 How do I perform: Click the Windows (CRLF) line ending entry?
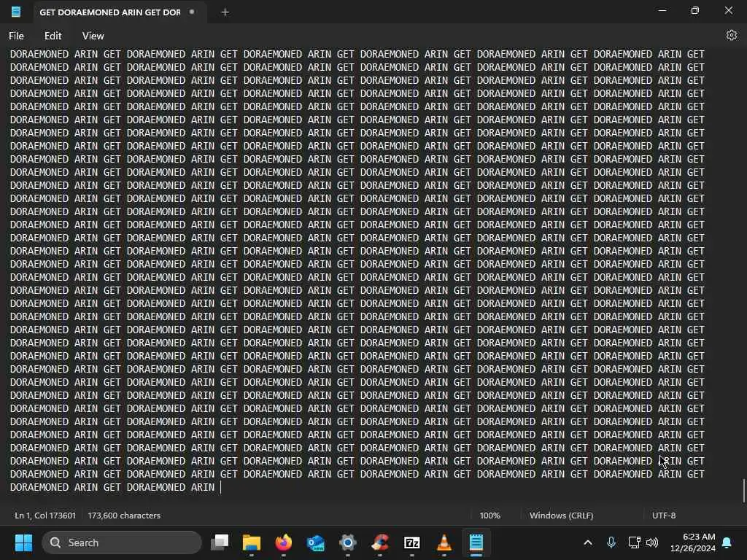pyautogui.click(x=561, y=516)
